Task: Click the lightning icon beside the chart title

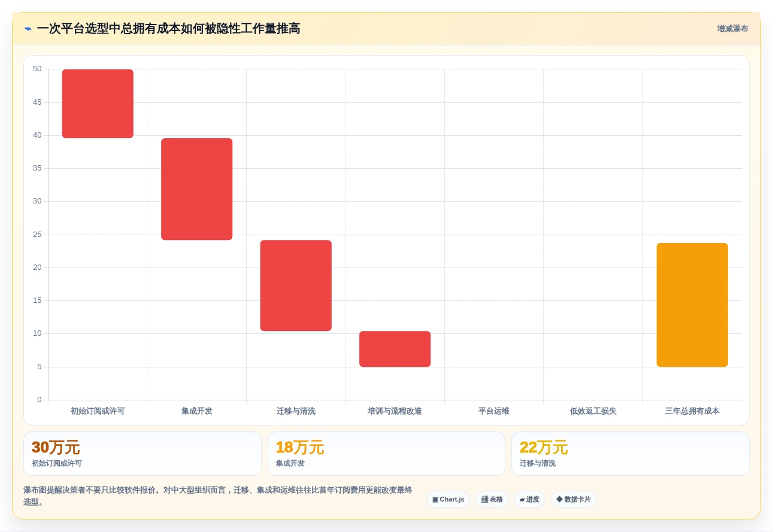Action: [28, 29]
